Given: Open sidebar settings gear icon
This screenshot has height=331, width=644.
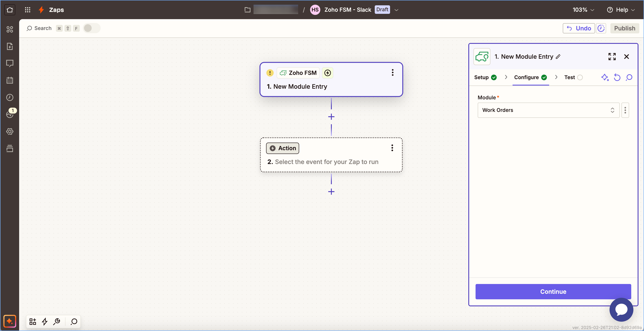Looking at the screenshot, I should coord(10,131).
